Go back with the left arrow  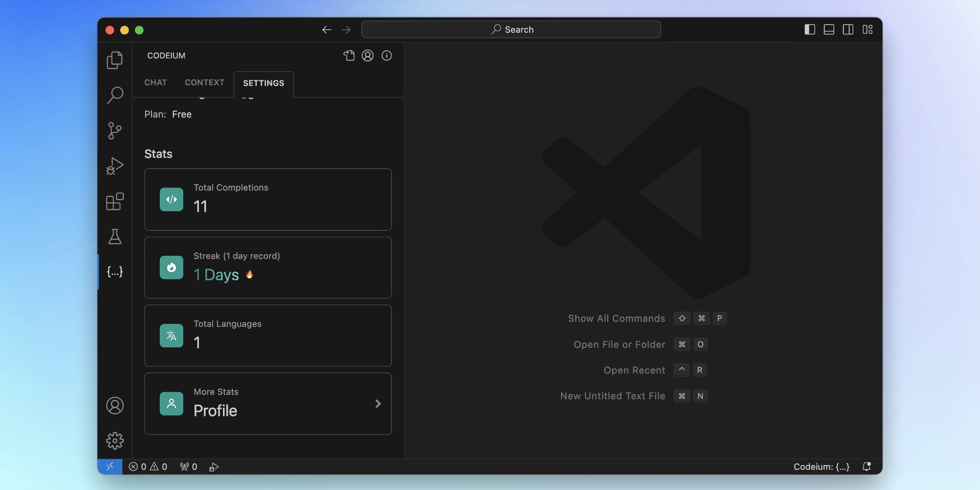point(327,30)
